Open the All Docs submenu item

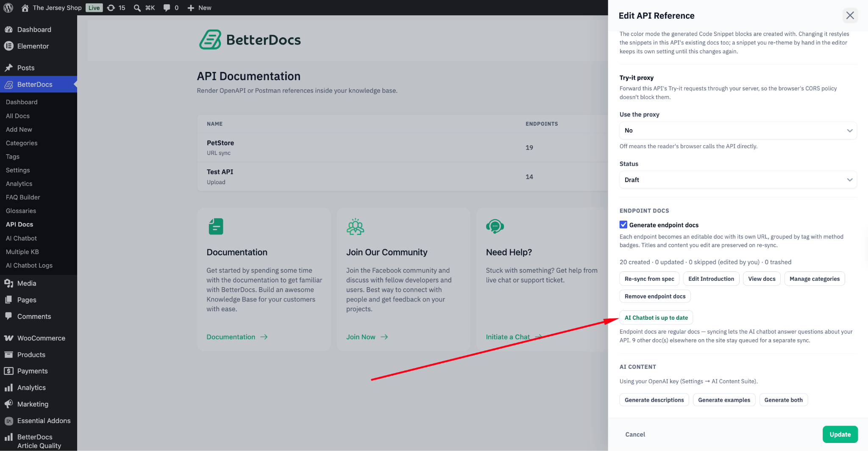pyautogui.click(x=18, y=116)
